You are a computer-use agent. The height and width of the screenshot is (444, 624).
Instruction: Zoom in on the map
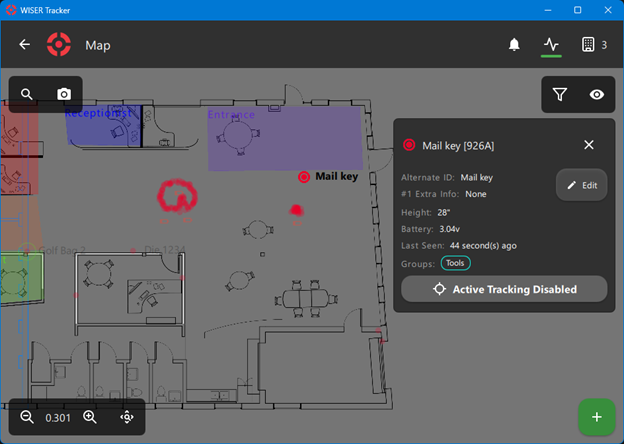pos(90,417)
